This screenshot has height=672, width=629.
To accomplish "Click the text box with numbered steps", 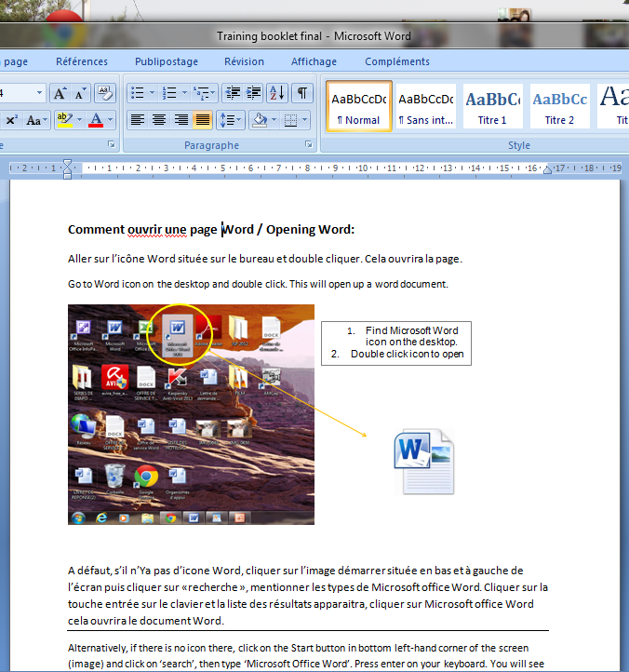I will (x=396, y=343).
